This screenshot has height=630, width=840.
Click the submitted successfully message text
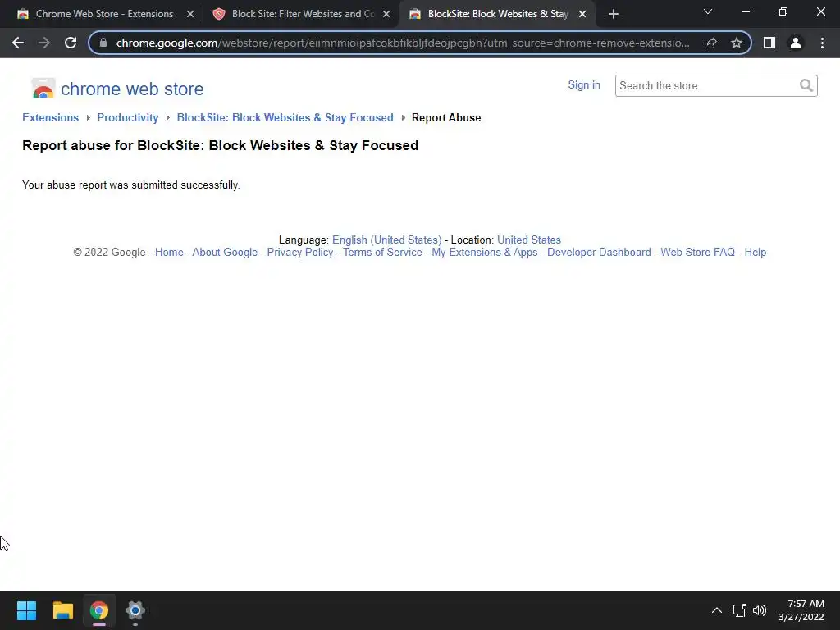(131, 185)
